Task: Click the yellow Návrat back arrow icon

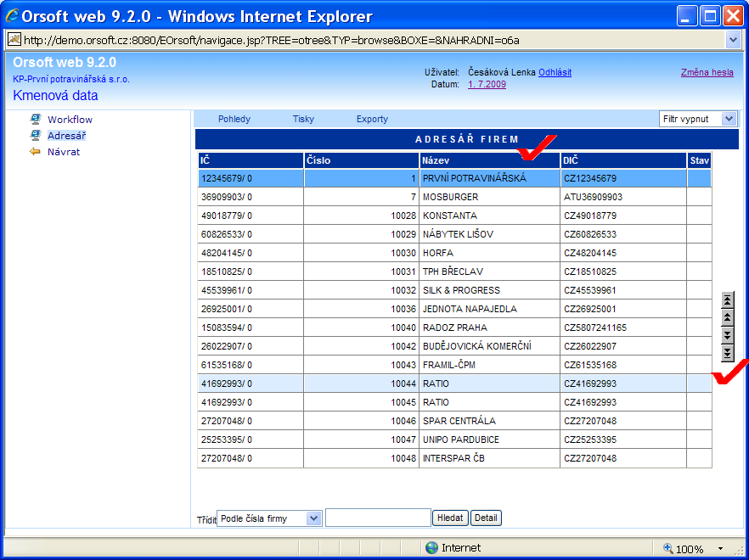Action: [35, 152]
